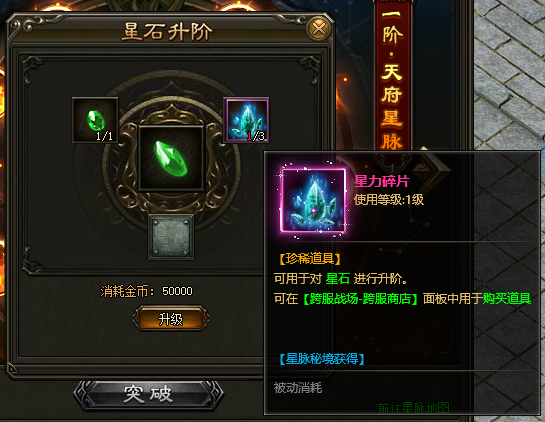The height and width of the screenshot is (422, 545).
Task: Select the 星力碎片 material slot showing 1/3
Action: coord(246,120)
